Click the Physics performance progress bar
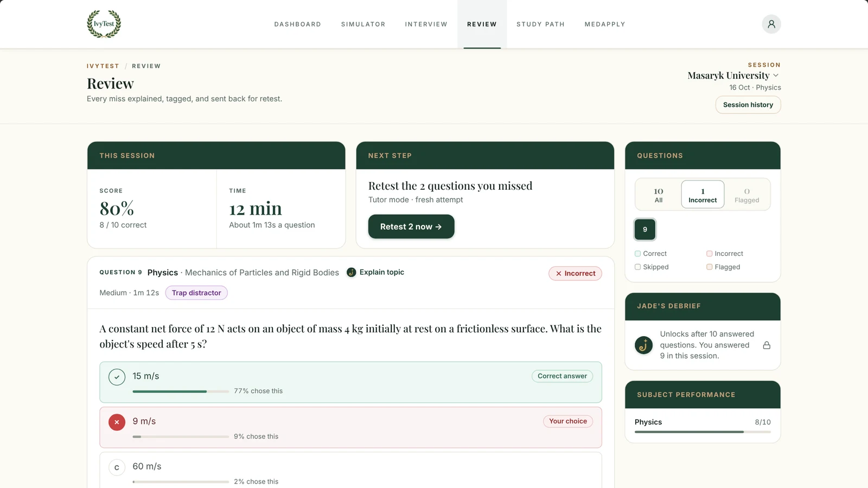 pyautogui.click(x=703, y=432)
